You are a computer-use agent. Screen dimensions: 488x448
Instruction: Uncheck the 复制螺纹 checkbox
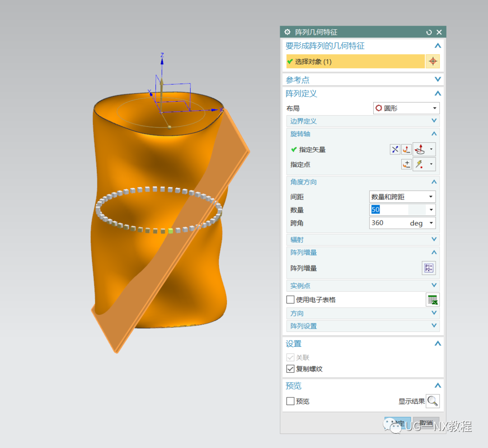coord(291,369)
